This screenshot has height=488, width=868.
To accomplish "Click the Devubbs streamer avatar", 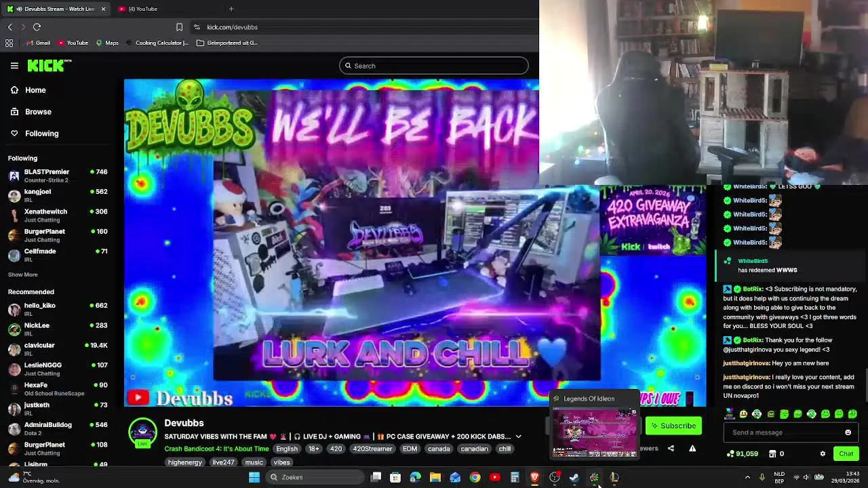I will click(142, 432).
